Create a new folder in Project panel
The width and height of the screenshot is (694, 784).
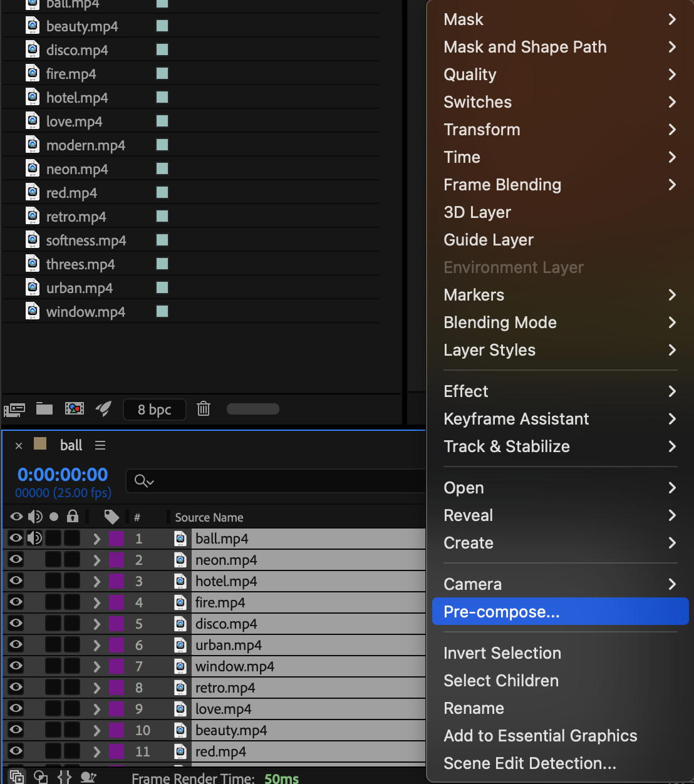point(44,410)
